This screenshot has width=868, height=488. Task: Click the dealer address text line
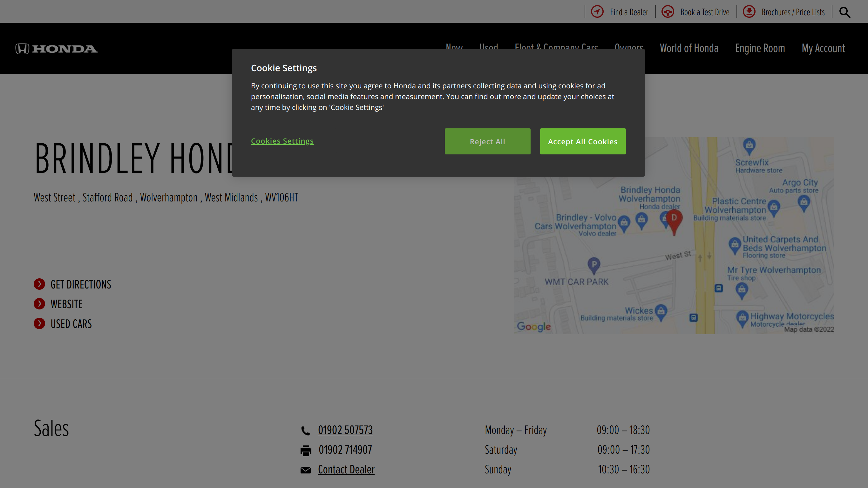166,198
